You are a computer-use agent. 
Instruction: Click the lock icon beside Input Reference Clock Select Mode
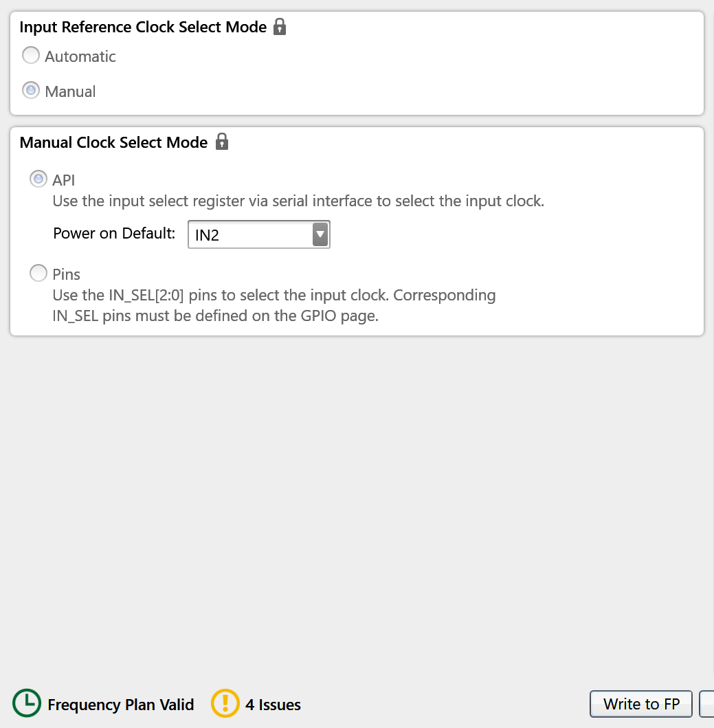[279, 26]
